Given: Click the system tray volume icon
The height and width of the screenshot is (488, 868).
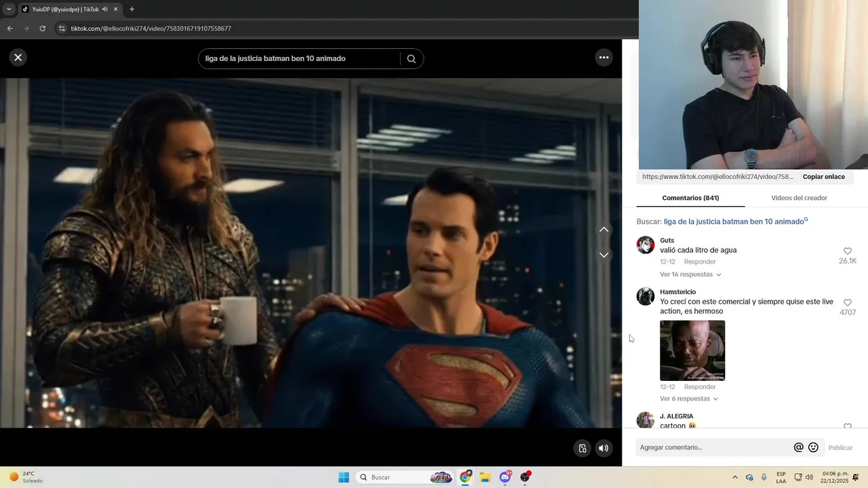Looking at the screenshot, I should tap(809, 477).
